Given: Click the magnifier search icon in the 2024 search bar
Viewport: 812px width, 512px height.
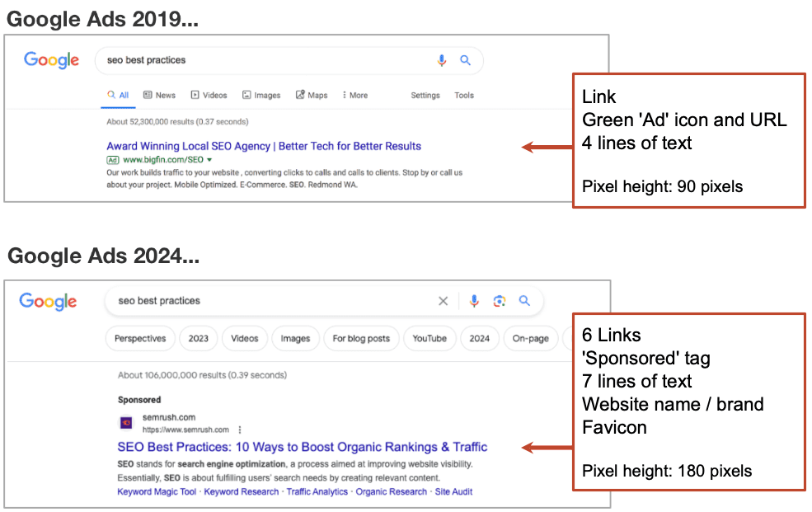Looking at the screenshot, I should (x=524, y=301).
